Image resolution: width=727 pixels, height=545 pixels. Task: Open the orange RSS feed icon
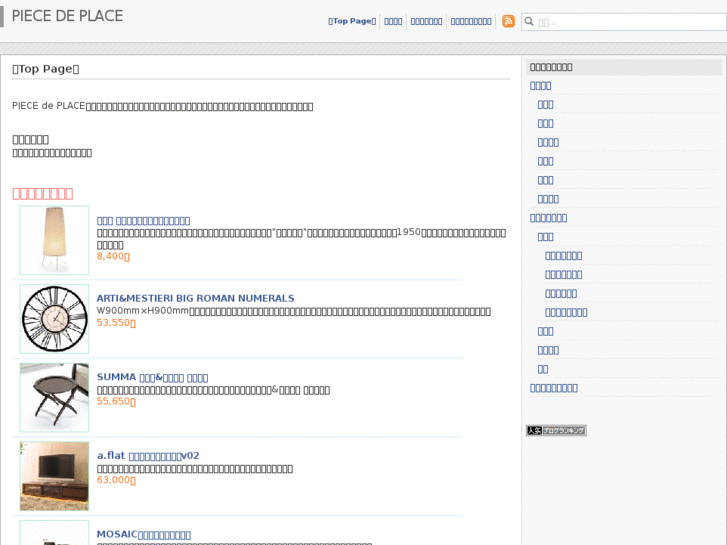click(508, 21)
